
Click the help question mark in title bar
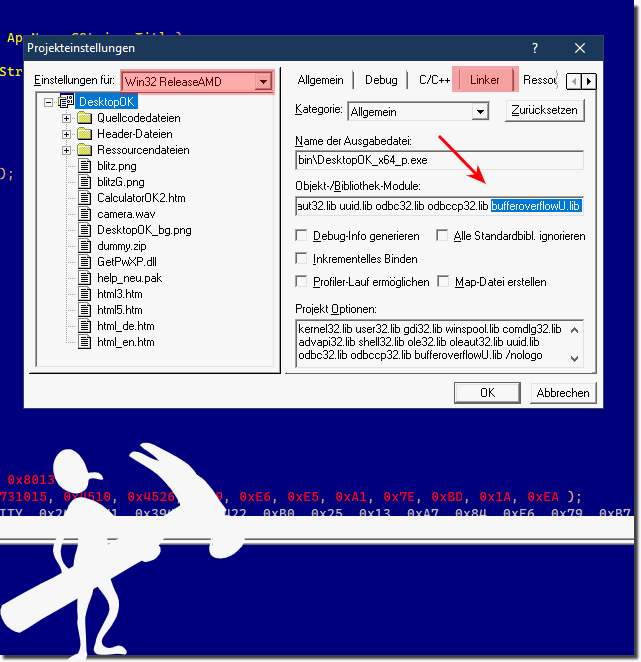(x=535, y=48)
